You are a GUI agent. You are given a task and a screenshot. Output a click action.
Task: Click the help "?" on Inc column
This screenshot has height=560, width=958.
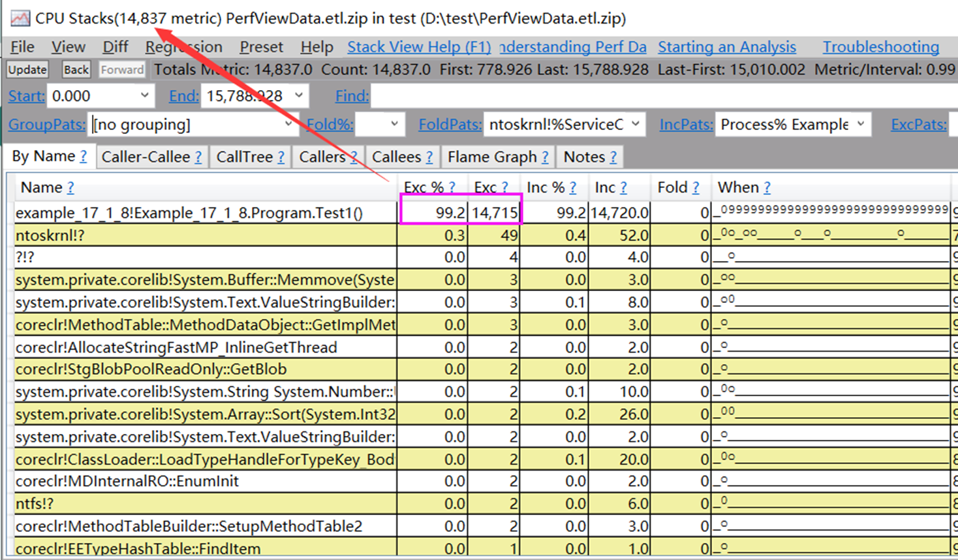point(623,187)
